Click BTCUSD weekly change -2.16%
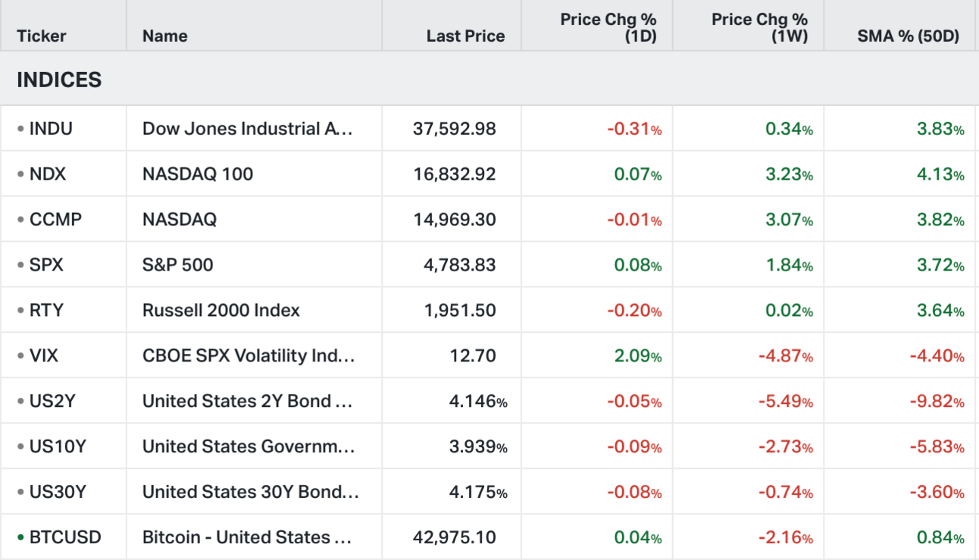Image resolution: width=979 pixels, height=560 pixels. click(786, 538)
